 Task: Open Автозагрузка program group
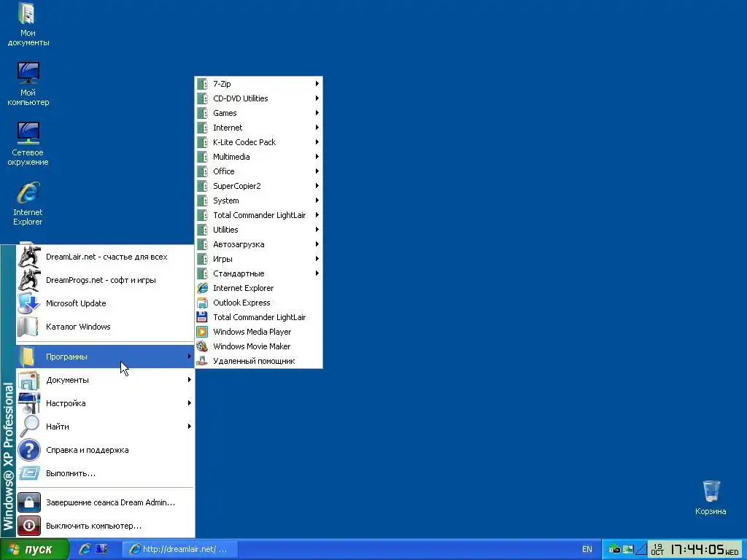pyautogui.click(x=259, y=244)
